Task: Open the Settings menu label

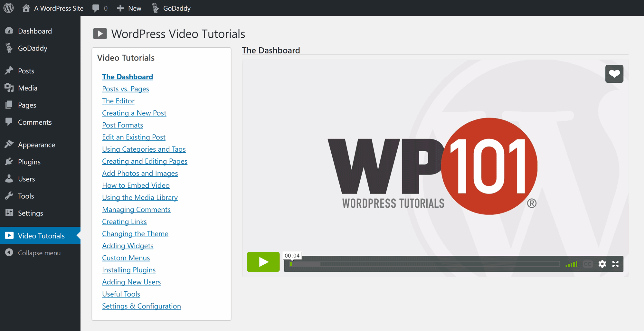Action: click(x=31, y=213)
